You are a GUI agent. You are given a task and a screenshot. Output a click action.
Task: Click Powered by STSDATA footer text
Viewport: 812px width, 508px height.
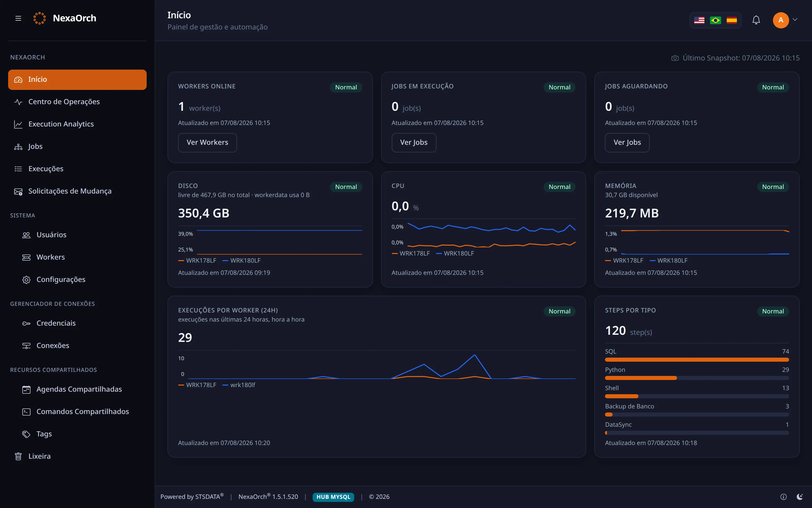192,497
